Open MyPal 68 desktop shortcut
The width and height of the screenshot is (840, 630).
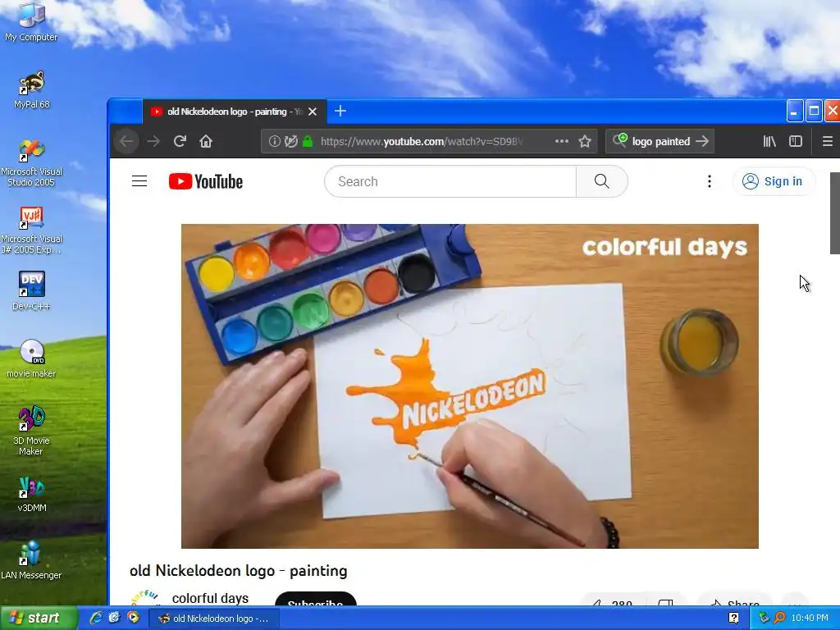[31, 89]
